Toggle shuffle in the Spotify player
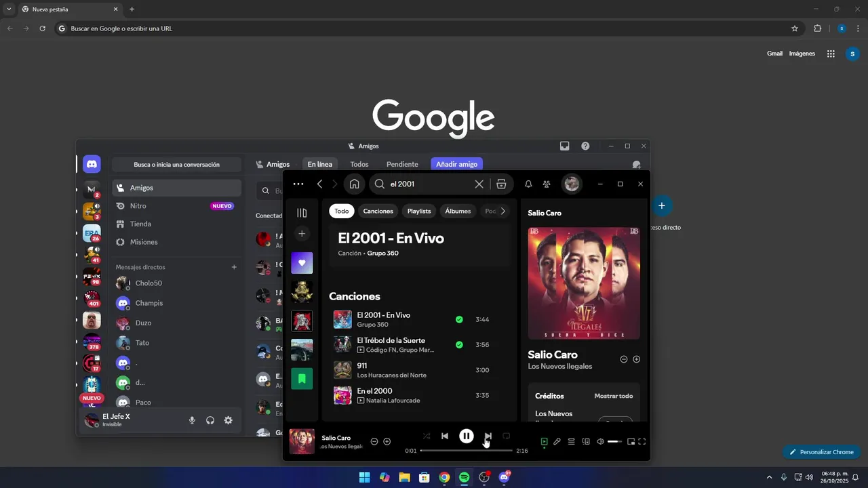 [x=427, y=436]
